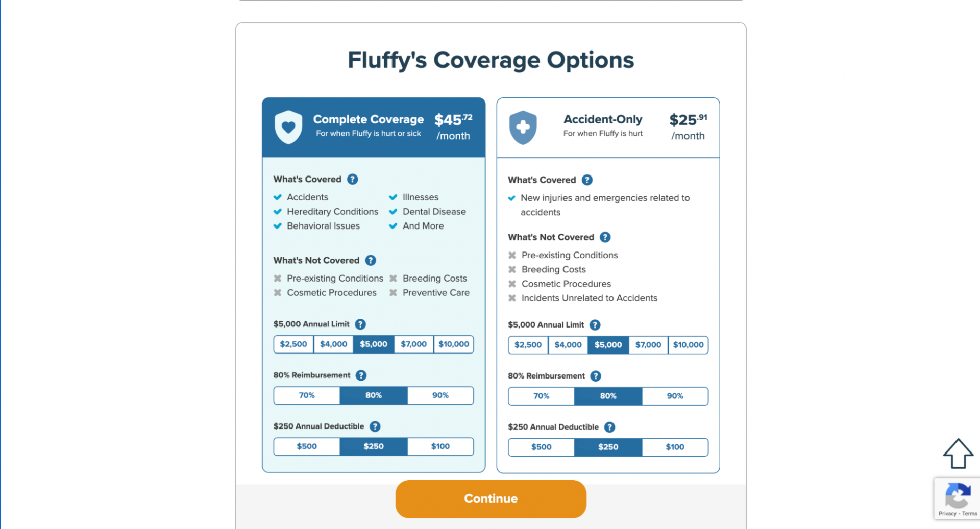
Task: Open help tooltip for Complete Coverage What's Not Covered
Action: 371,260
